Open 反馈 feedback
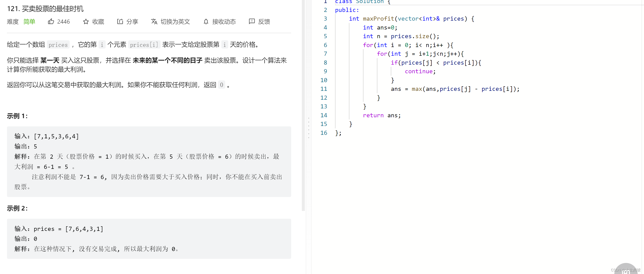This screenshot has width=644, height=274. pos(264,22)
